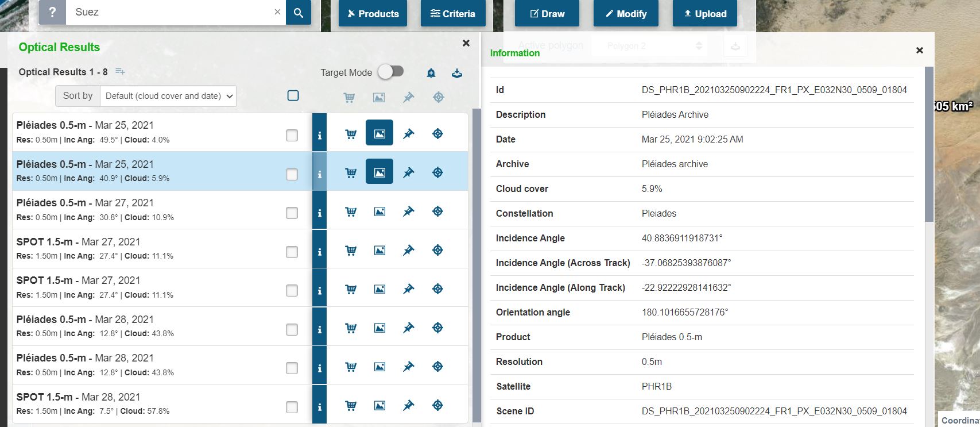Add Pléiades cloud 5.9% result to cart
The image size is (980, 427).
tap(351, 172)
